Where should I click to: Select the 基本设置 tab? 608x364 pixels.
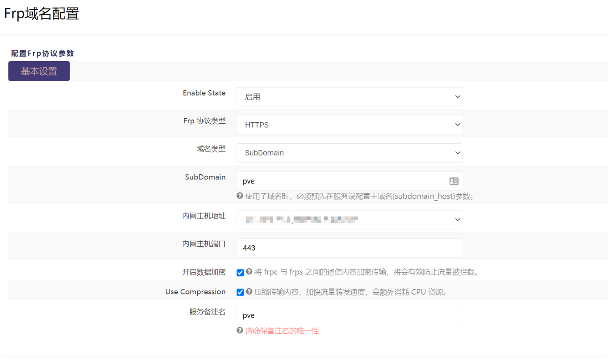39,71
